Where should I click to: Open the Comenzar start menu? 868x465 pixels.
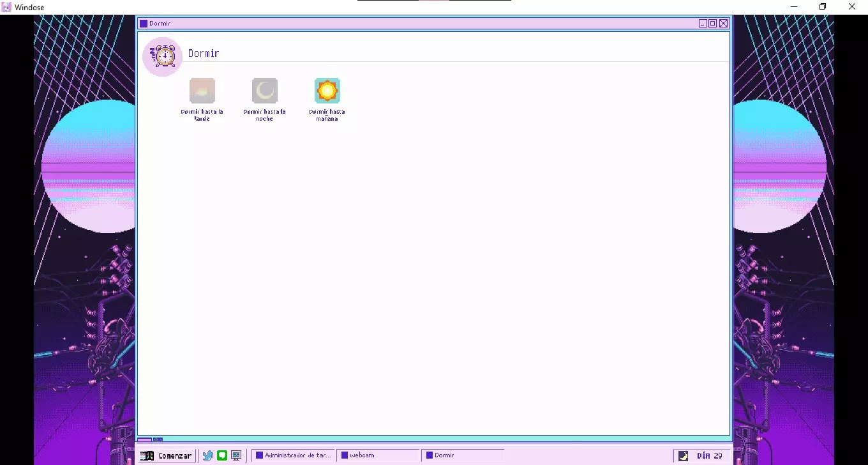(x=166, y=455)
